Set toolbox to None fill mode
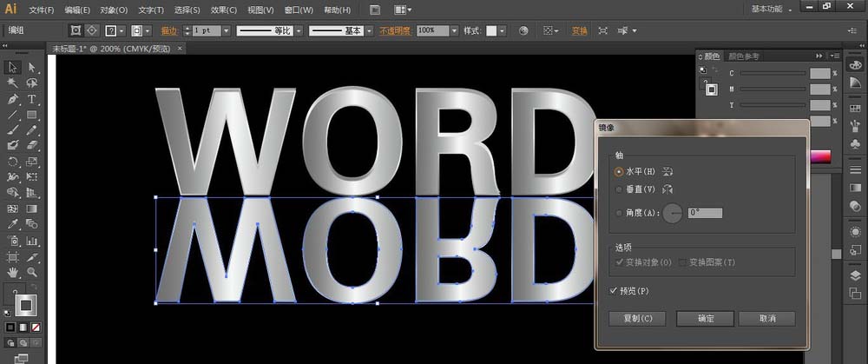Image resolution: width=868 pixels, height=364 pixels. (x=36, y=328)
